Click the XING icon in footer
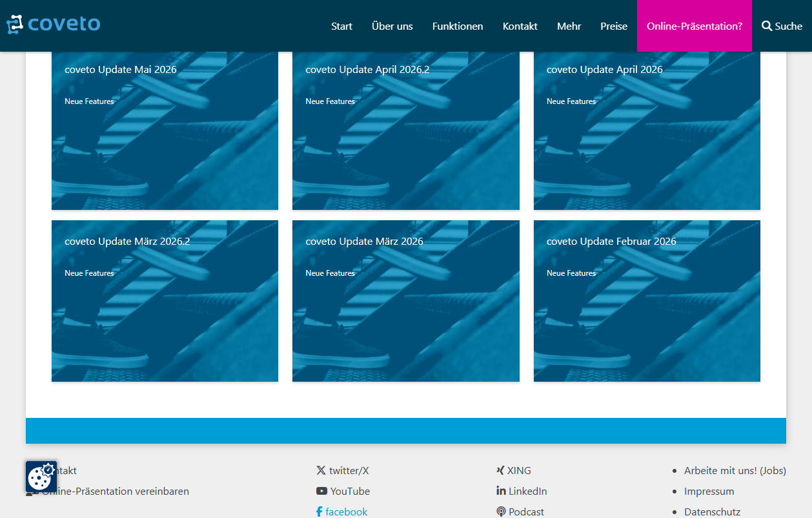Viewport: 812px width, 518px height. point(500,470)
